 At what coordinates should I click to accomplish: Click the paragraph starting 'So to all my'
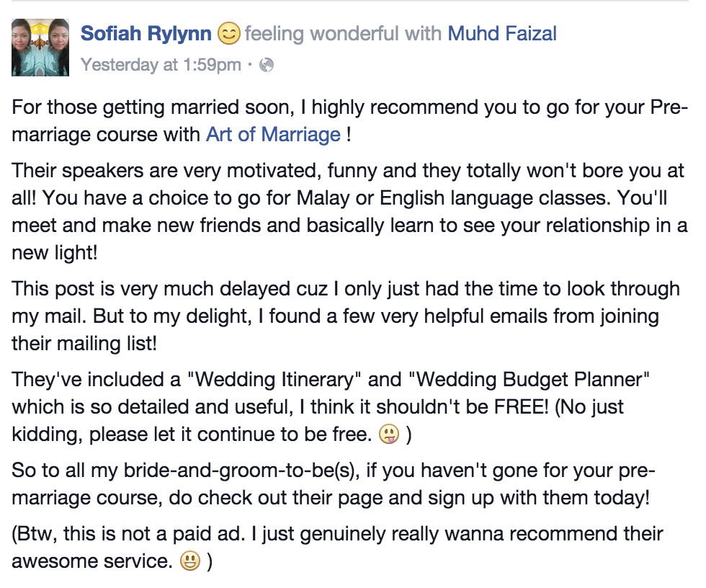pyautogui.click(x=334, y=484)
